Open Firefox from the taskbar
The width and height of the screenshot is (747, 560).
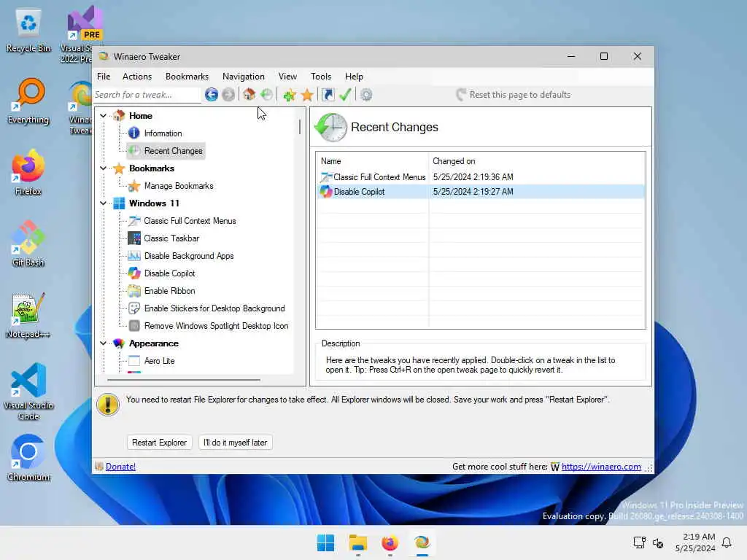coord(390,542)
